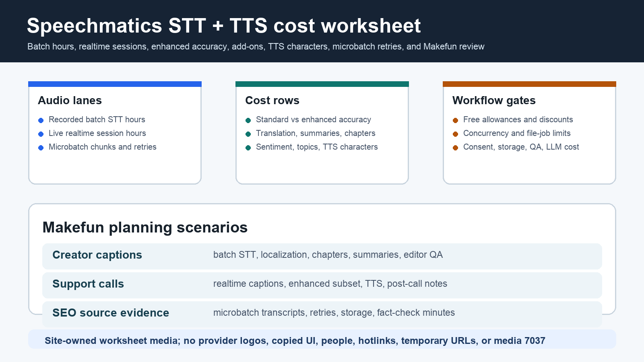Click Live realtime session hours
Screen dimensions: 644x362
[x=97, y=133]
